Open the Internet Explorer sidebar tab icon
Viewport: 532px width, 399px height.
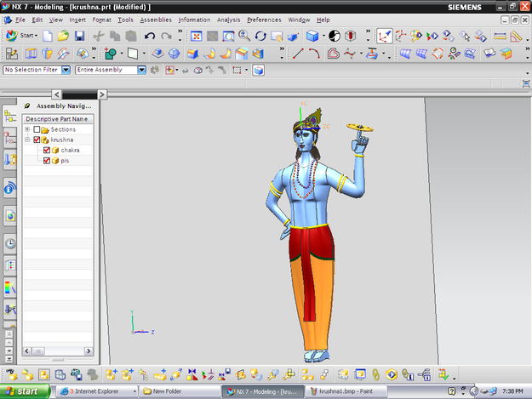pos(10,216)
